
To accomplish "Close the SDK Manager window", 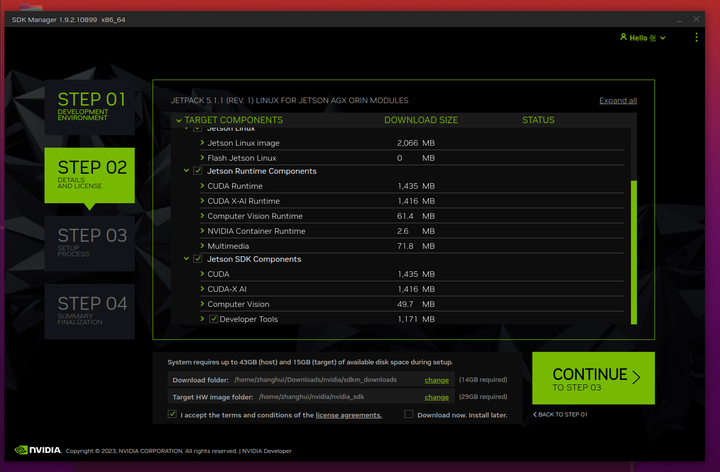I will [x=696, y=19].
